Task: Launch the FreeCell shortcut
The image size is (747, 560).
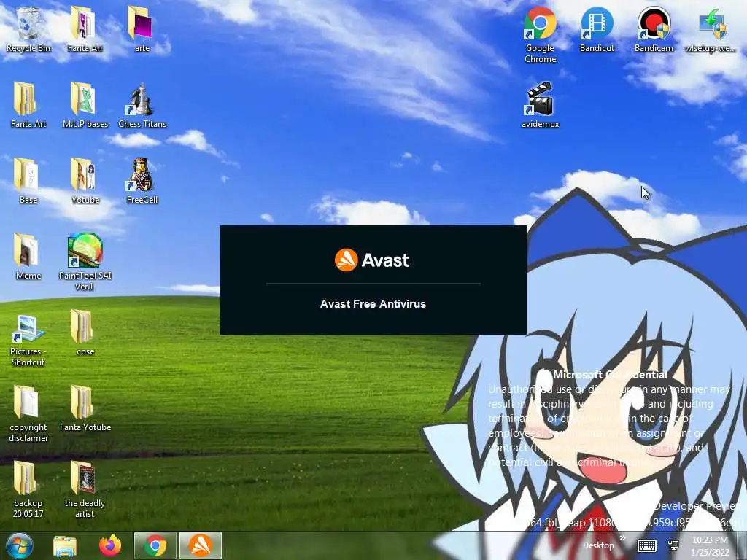Action: pyautogui.click(x=142, y=182)
